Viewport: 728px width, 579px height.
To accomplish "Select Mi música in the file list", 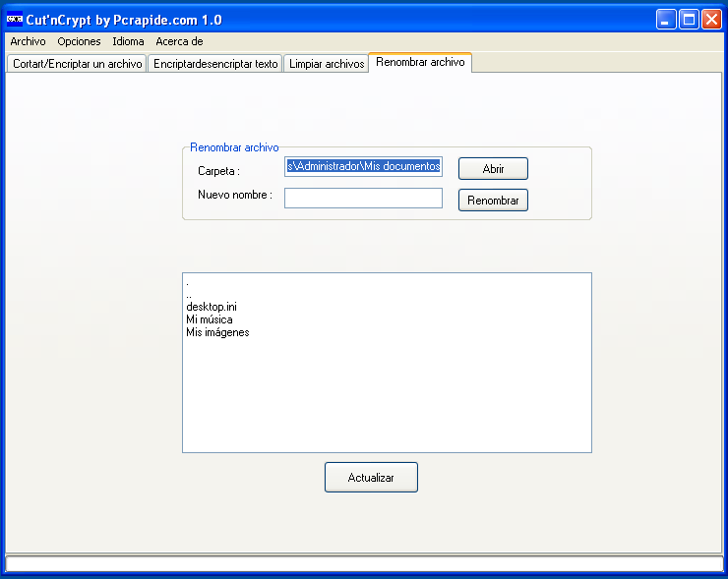I will tap(210, 319).
